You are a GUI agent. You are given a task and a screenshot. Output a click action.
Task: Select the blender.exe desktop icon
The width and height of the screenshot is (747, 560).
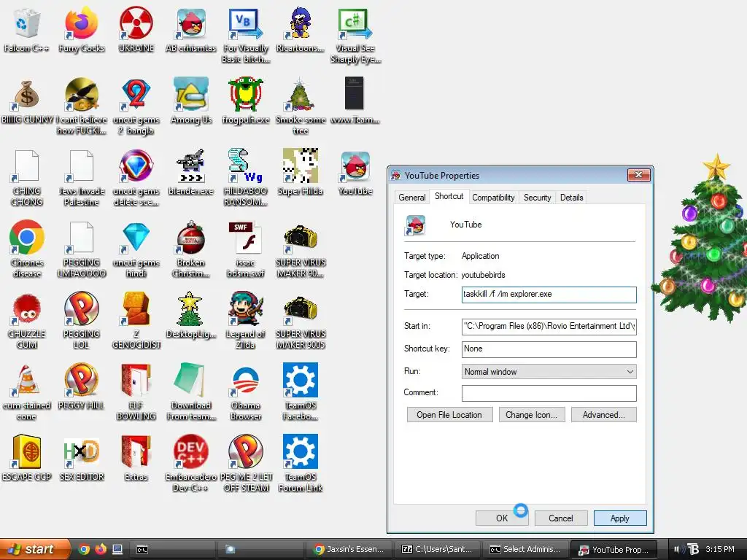click(x=191, y=166)
